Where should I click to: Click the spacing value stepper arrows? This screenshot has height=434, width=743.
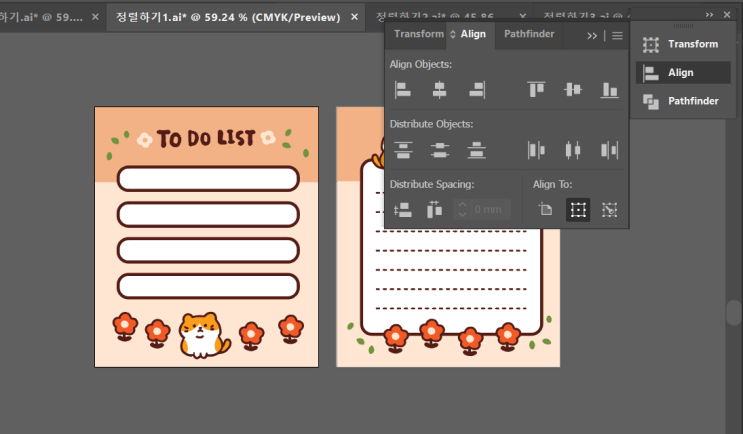(462, 209)
